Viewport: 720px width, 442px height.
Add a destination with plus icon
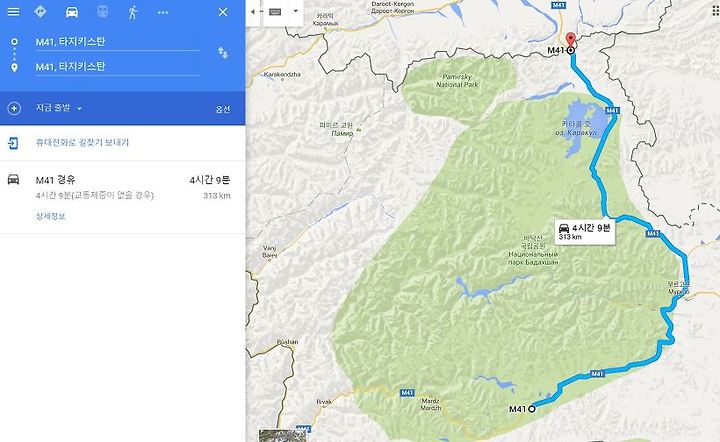pyautogui.click(x=14, y=108)
